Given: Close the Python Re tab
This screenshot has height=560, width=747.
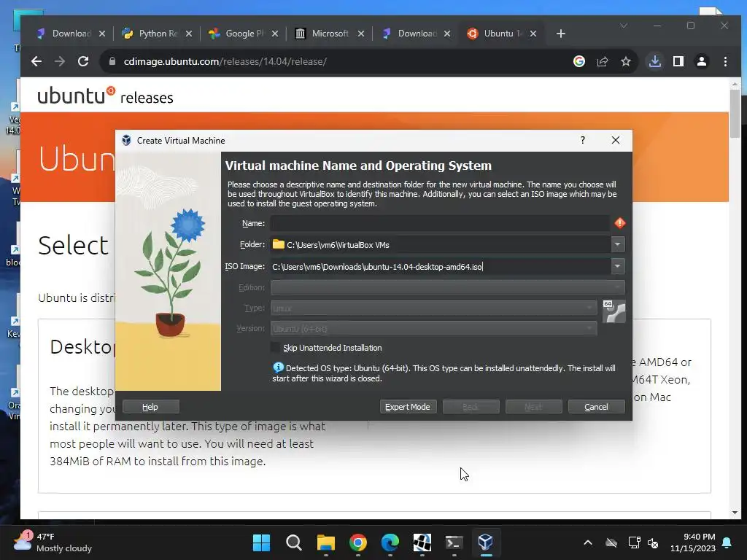Looking at the screenshot, I should point(189,34).
